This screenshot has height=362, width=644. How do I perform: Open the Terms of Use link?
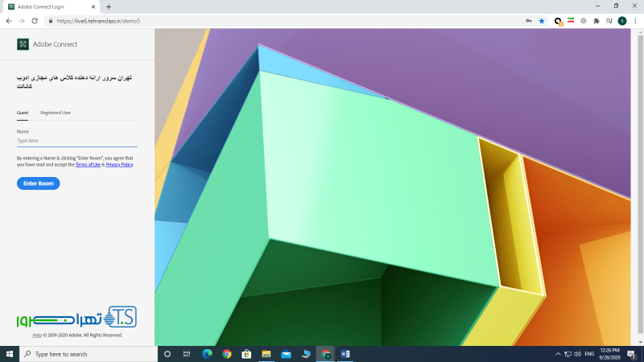(89, 164)
